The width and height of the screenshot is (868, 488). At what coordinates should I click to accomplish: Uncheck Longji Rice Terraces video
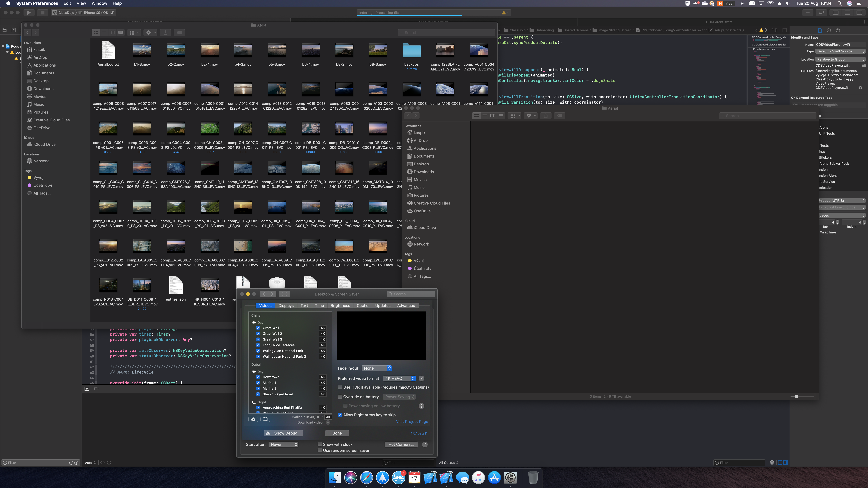tap(258, 345)
